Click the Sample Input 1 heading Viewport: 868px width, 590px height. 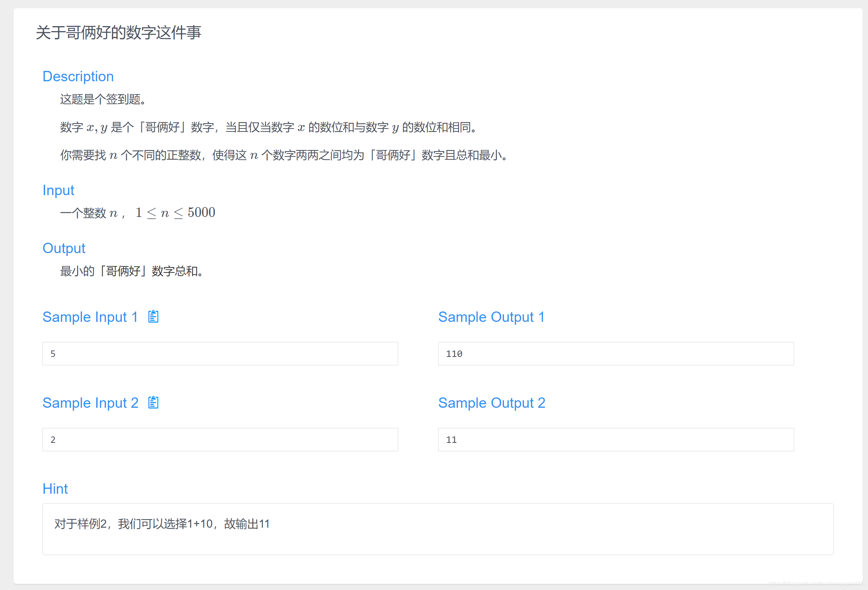tap(90, 317)
